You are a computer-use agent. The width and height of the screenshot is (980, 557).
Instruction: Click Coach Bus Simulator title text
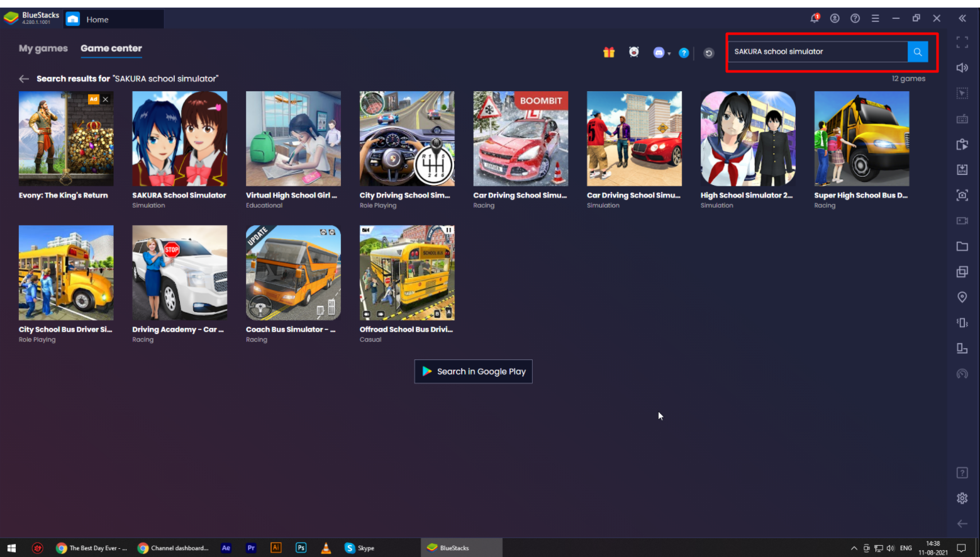(291, 329)
